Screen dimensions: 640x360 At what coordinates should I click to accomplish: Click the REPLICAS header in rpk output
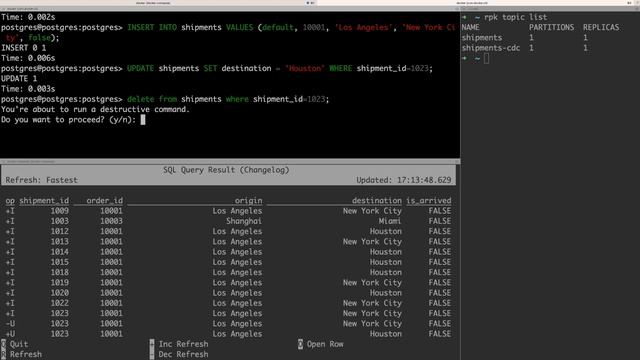tap(601, 27)
